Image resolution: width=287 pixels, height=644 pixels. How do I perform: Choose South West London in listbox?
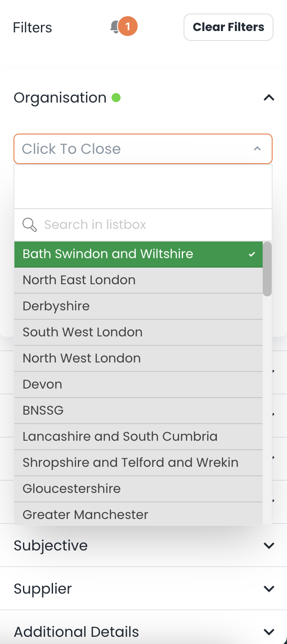139,333
